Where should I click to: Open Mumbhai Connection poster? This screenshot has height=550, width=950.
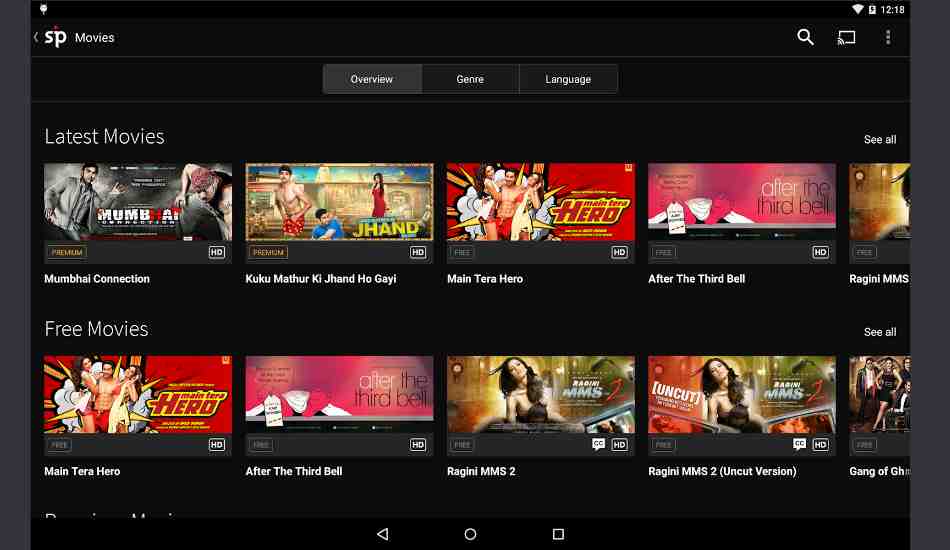coord(138,202)
